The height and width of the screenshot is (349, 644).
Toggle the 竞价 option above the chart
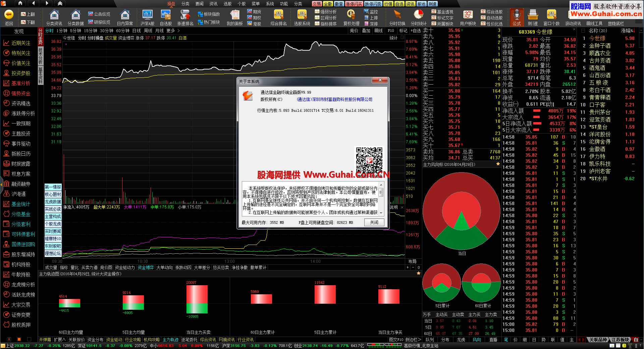354,31
